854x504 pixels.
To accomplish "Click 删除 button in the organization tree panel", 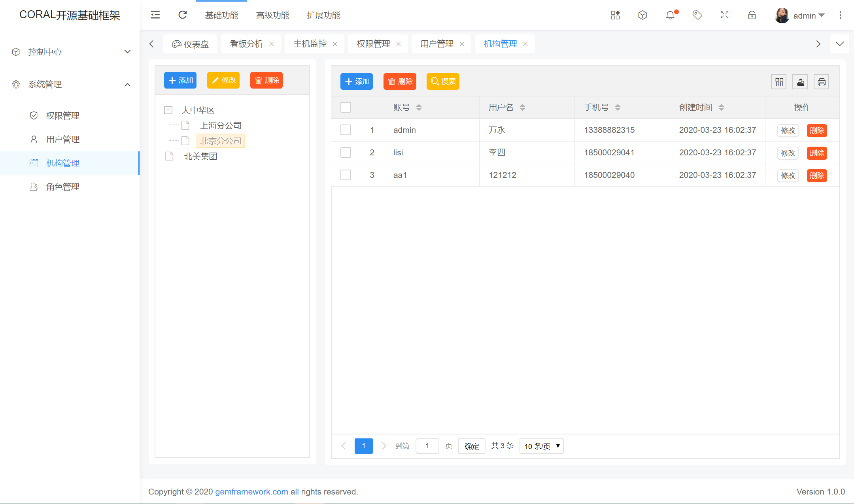I will (x=266, y=80).
